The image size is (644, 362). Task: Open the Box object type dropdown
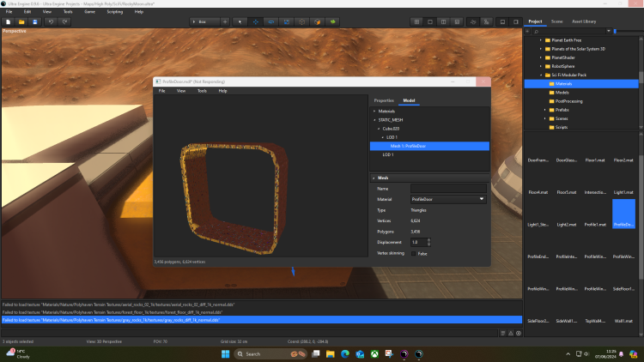tap(204, 21)
